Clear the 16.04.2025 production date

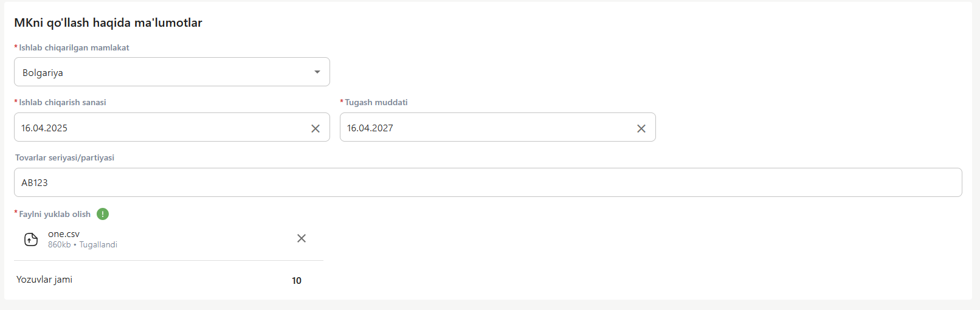click(x=316, y=128)
